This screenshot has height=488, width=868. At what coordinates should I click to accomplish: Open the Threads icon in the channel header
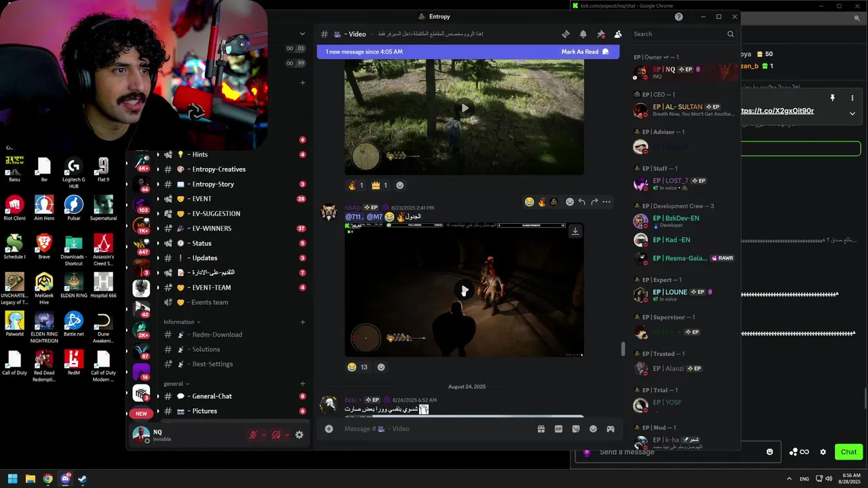pyautogui.click(x=566, y=34)
